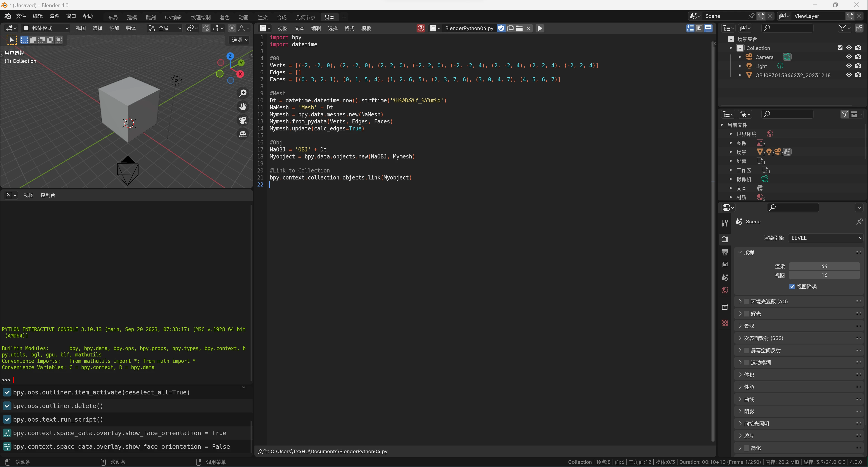Activate the viewport zoom magnifier icon
The height and width of the screenshot is (467, 868).
pos(243,93)
